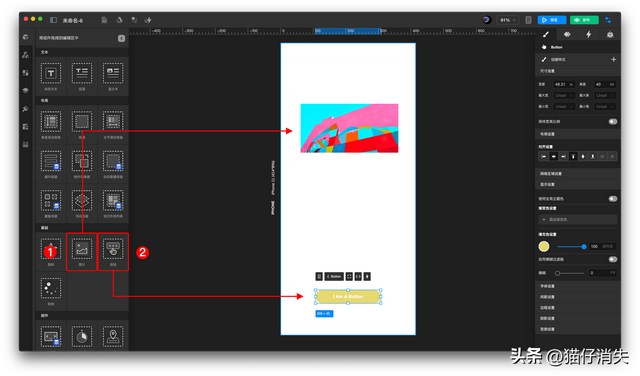This screenshot has height=376, width=640.
Task: Select the align right option
Action: tap(563, 156)
